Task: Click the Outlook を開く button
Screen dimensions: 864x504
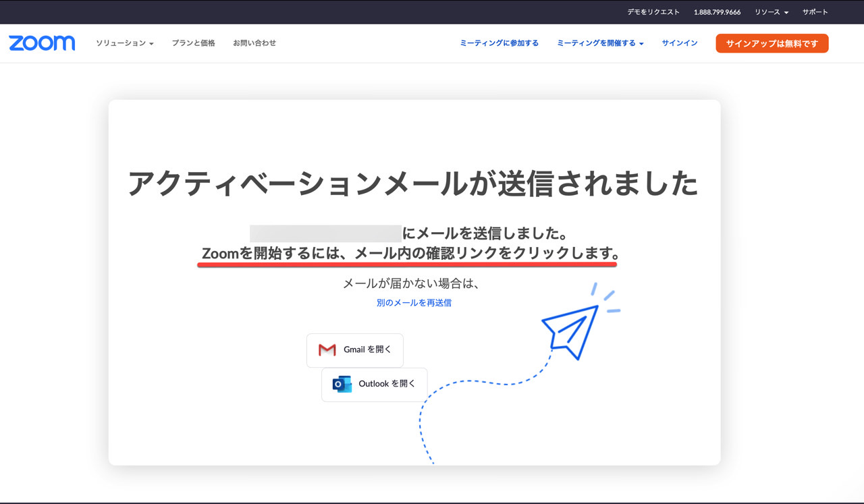Action: (x=375, y=385)
